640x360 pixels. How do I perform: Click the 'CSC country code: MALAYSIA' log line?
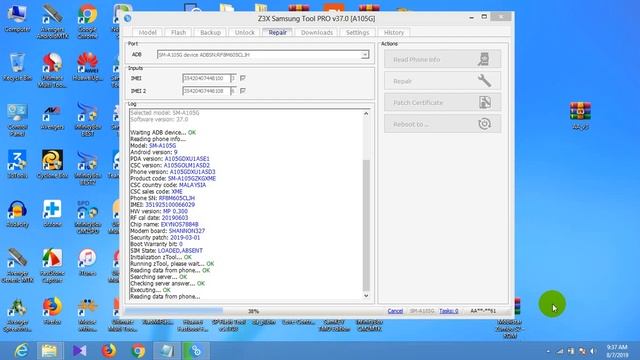(168, 185)
